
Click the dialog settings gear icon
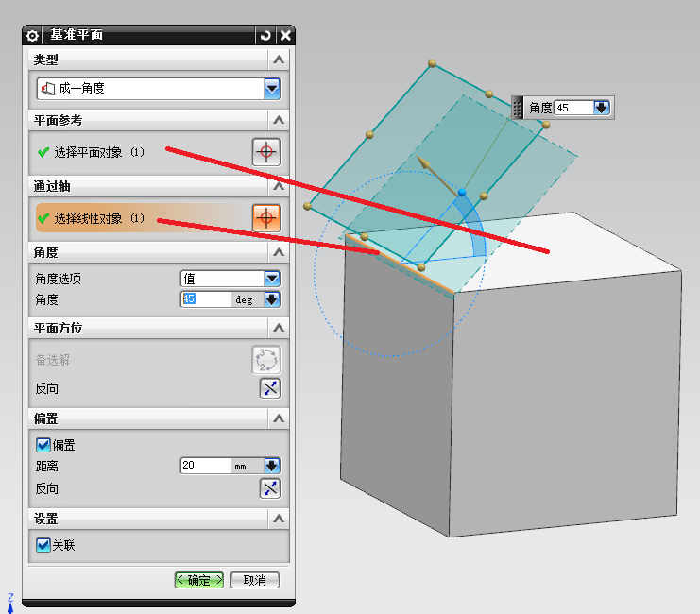click(x=32, y=35)
